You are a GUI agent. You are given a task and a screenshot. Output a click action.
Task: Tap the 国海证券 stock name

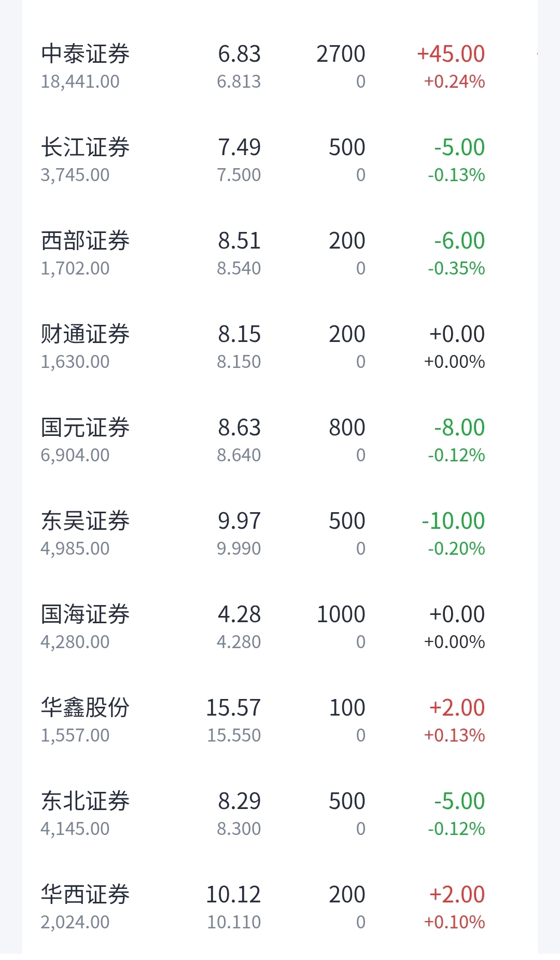pos(86,614)
